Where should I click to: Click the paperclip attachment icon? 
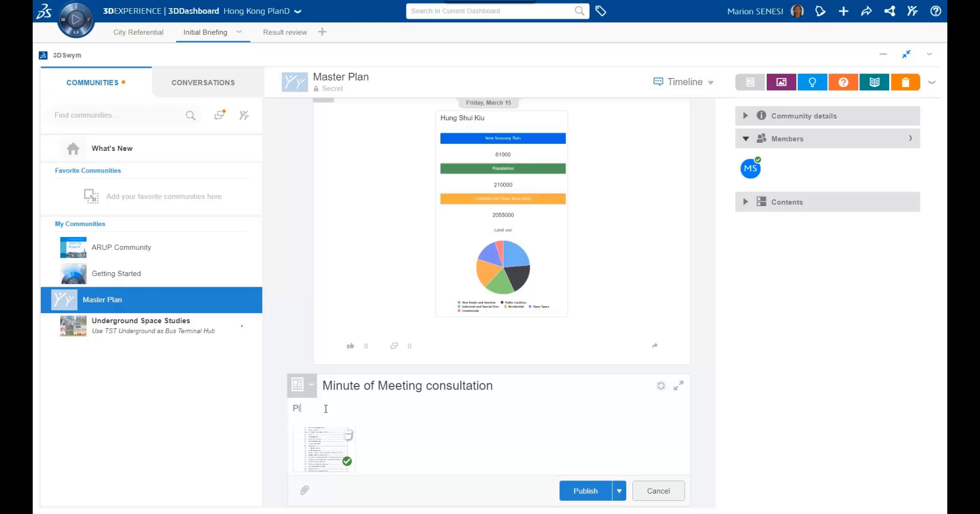coord(304,491)
